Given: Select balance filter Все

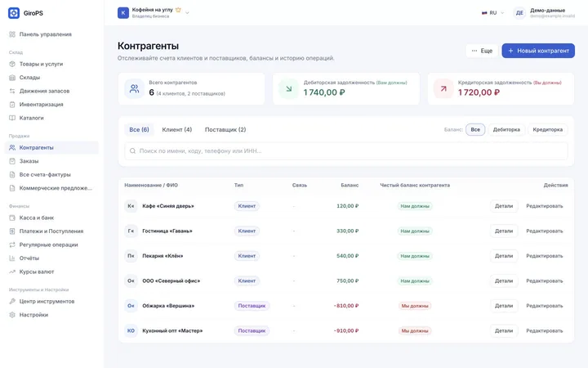Looking at the screenshot, I should (475, 129).
